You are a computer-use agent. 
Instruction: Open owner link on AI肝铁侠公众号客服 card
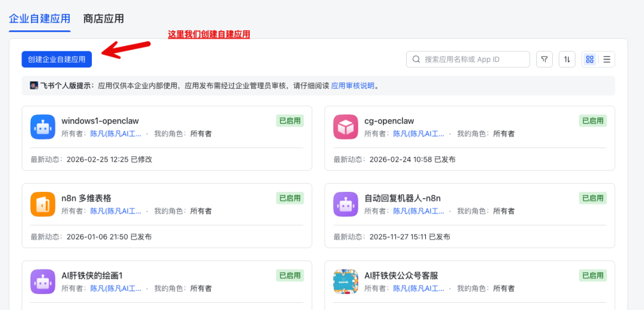419,288
